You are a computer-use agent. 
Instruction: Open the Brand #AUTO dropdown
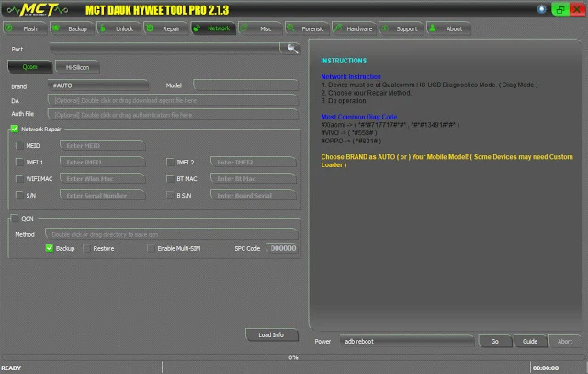(98, 85)
